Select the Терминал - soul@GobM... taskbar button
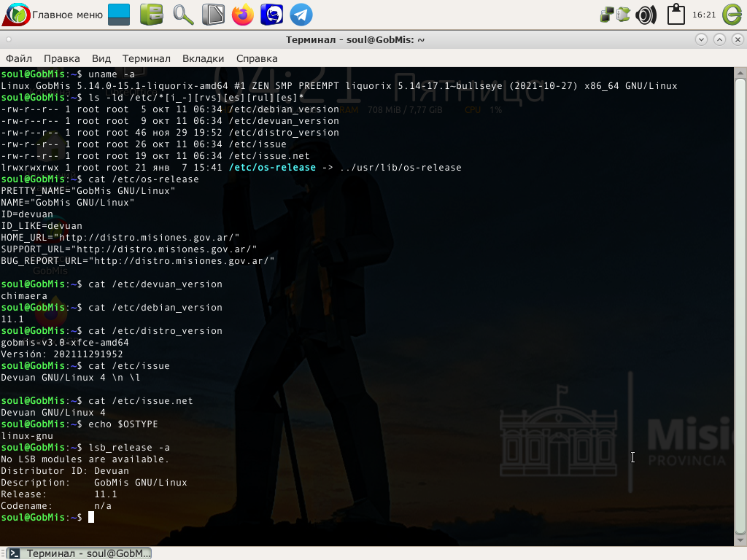 79,553
